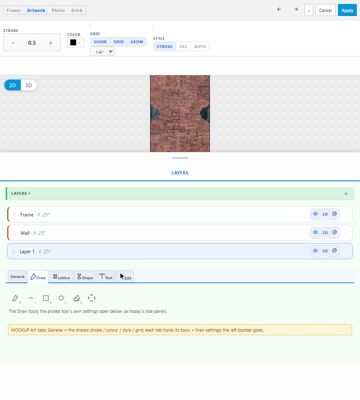
Task: Open the Photo tab at top
Action: 58,10
